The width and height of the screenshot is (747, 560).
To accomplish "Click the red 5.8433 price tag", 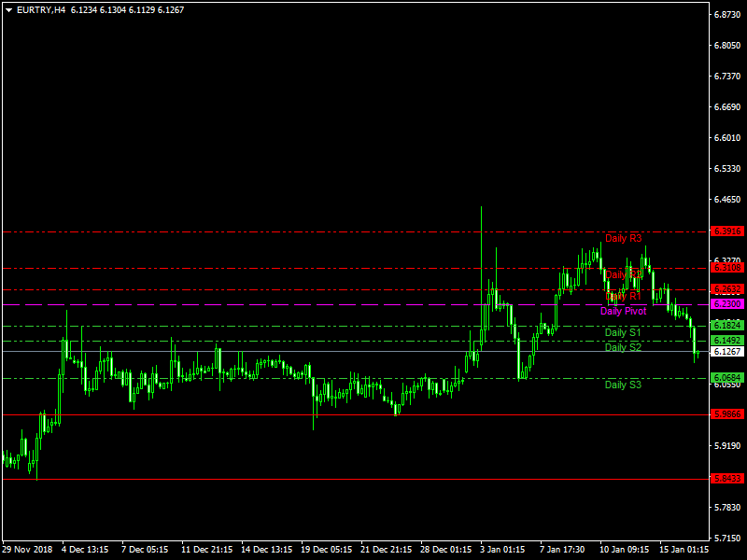I will 727,479.
